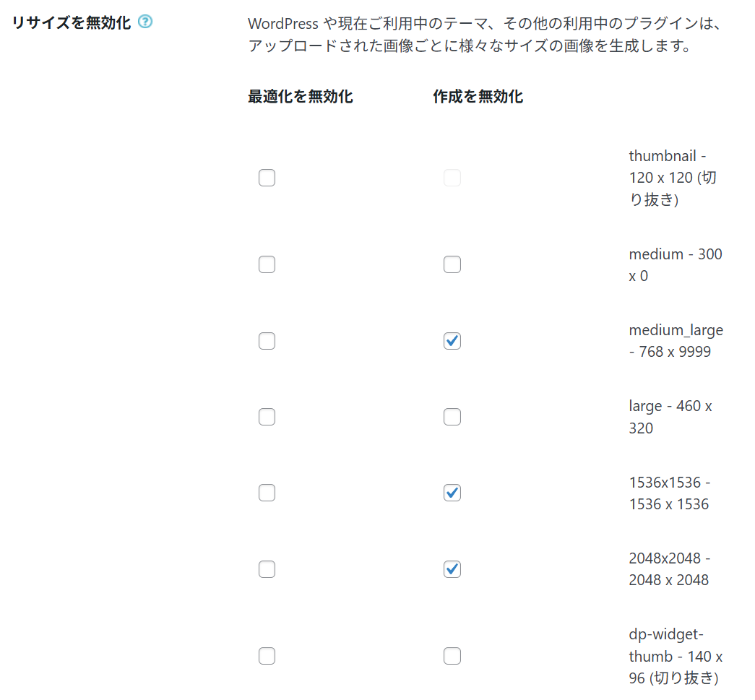
Task: Tick 作成を無効化 for medium 300 x 0
Action: click(452, 265)
